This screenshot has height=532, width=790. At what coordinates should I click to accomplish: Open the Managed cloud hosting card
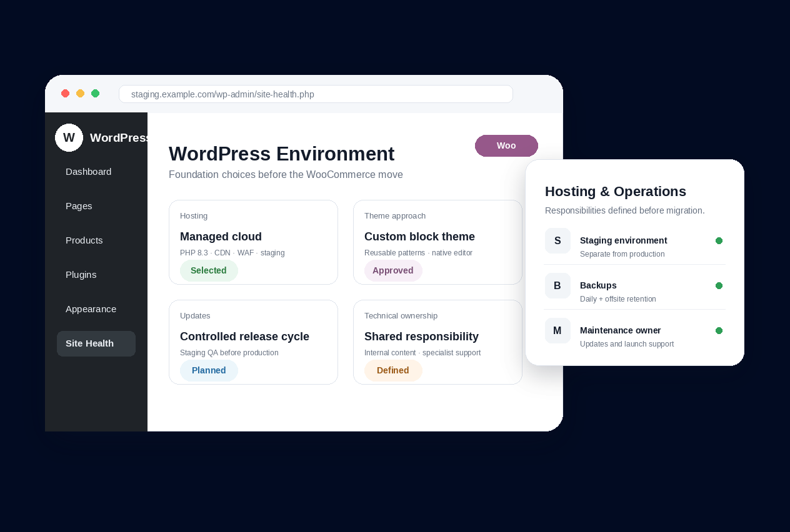coord(253,242)
